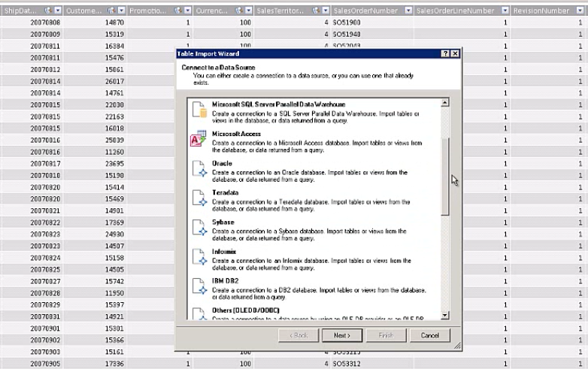The height and width of the screenshot is (369, 588).
Task: Select the IBM DB2 data source icon
Action: point(199,286)
